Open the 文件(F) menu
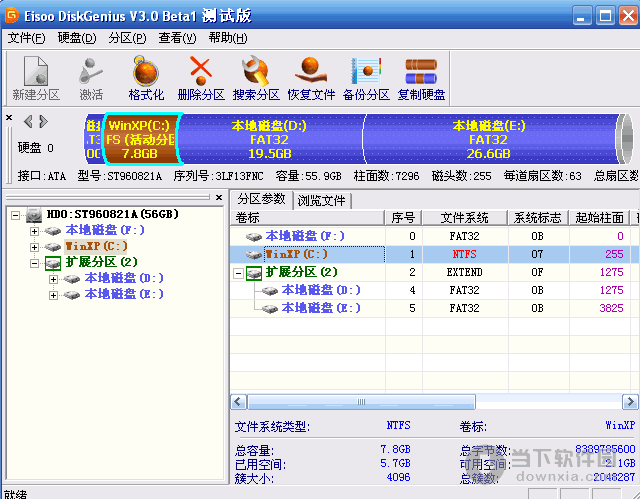The image size is (640, 499). [27, 38]
